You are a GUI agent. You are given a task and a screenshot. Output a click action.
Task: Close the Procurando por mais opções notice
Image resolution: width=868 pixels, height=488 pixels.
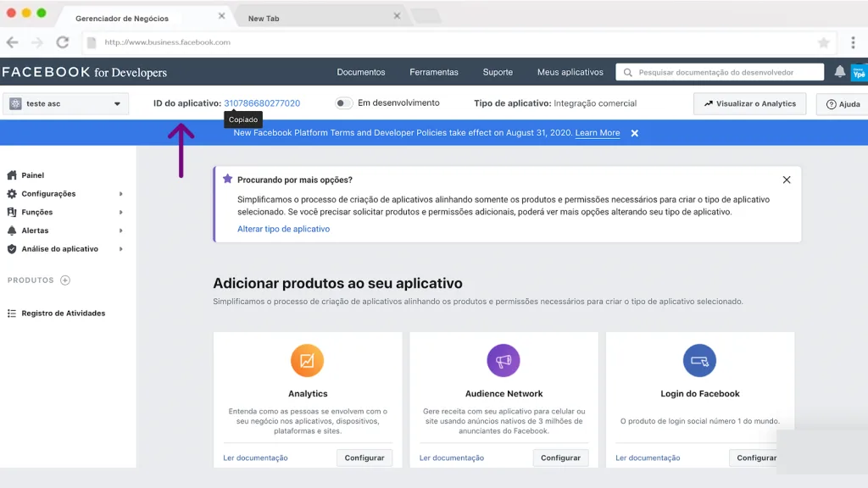pos(787,180)
